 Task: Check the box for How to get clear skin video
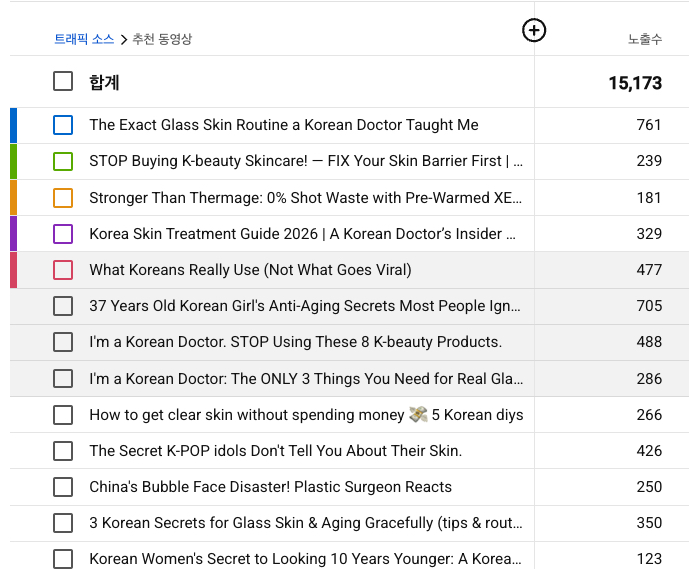(x=63, y=415)
